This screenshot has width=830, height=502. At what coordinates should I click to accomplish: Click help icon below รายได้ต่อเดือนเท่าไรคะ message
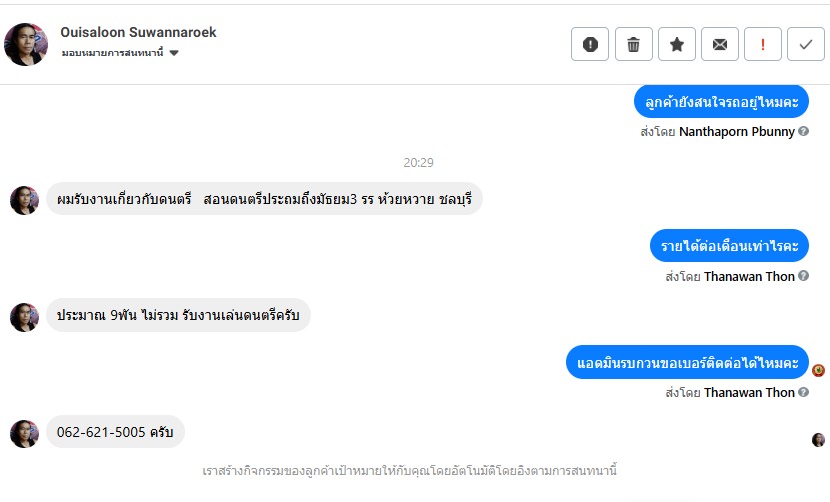[x=804, y=276]
